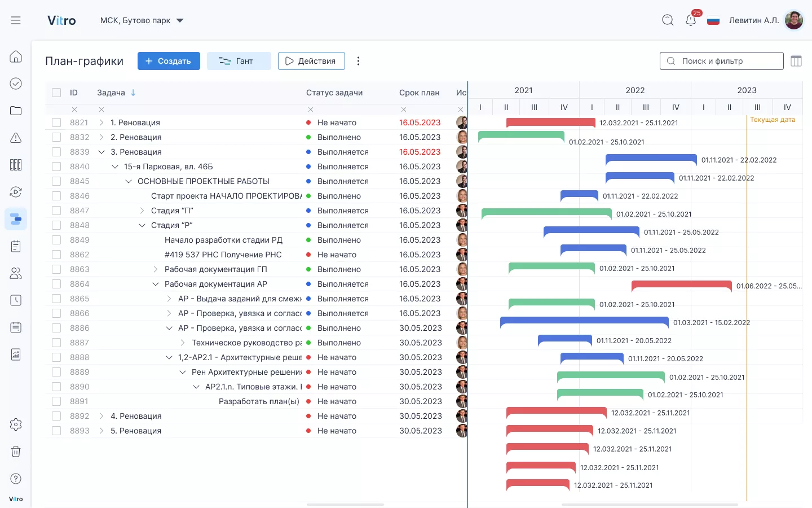Open settings gear in sidebar
The height and width of the screenshot is (508, 812).
pos(16,424)
